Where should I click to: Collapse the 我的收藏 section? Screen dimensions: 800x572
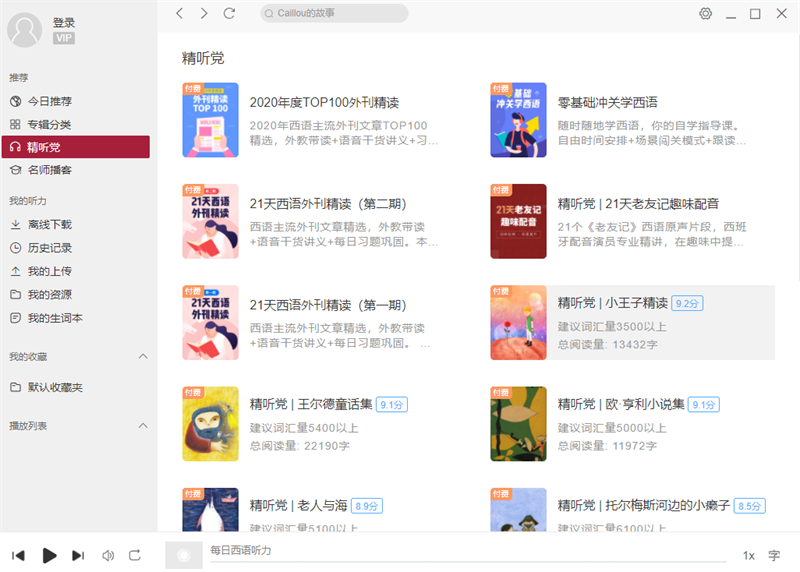coord(142,357)
